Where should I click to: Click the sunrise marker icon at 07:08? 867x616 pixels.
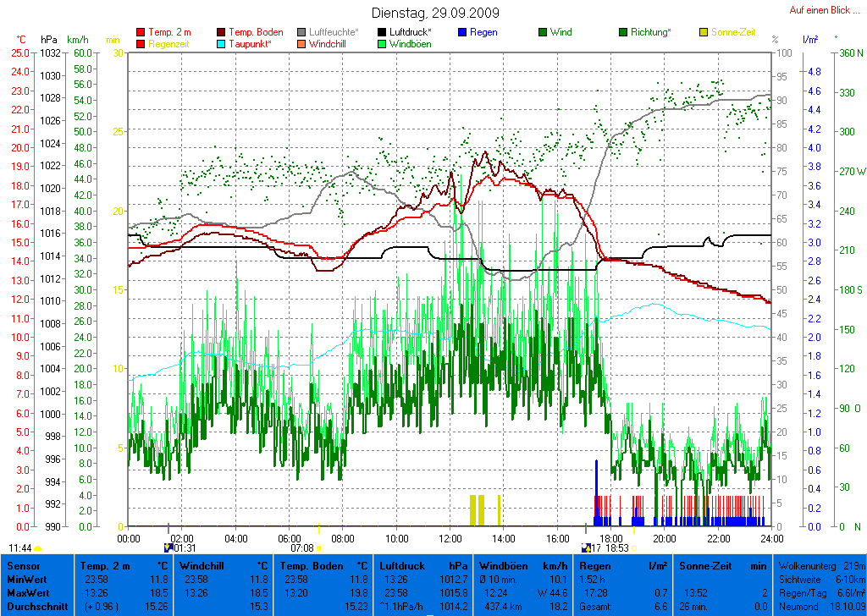(x=319, y=548)
